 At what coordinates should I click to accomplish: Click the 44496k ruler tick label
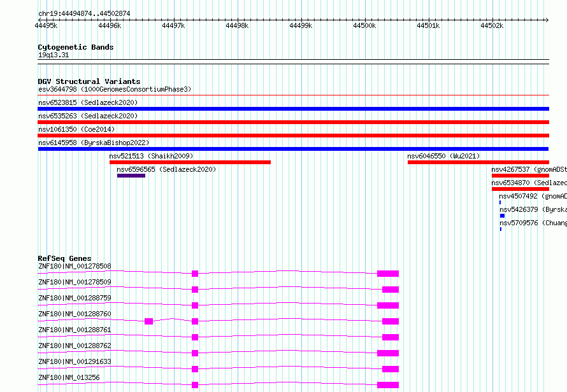110,25
